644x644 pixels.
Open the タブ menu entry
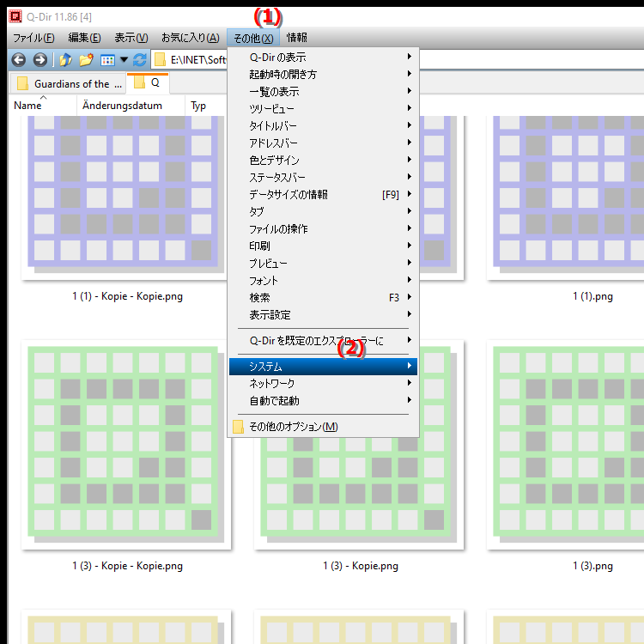tap(323, 212)
